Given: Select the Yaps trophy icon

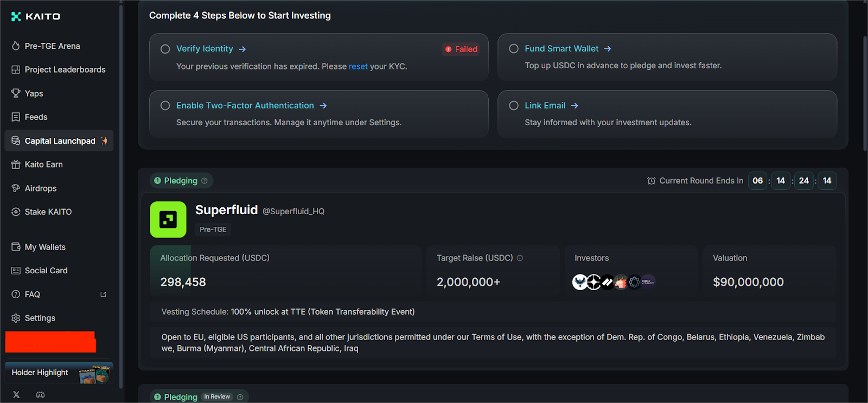Looking at the screenshot, I should pos(16,93).
